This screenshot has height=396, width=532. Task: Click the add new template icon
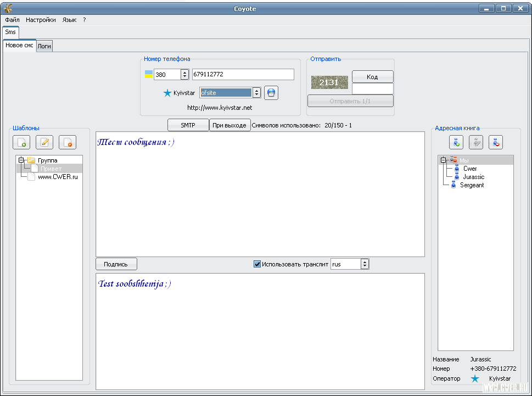[x=21, y=143]
